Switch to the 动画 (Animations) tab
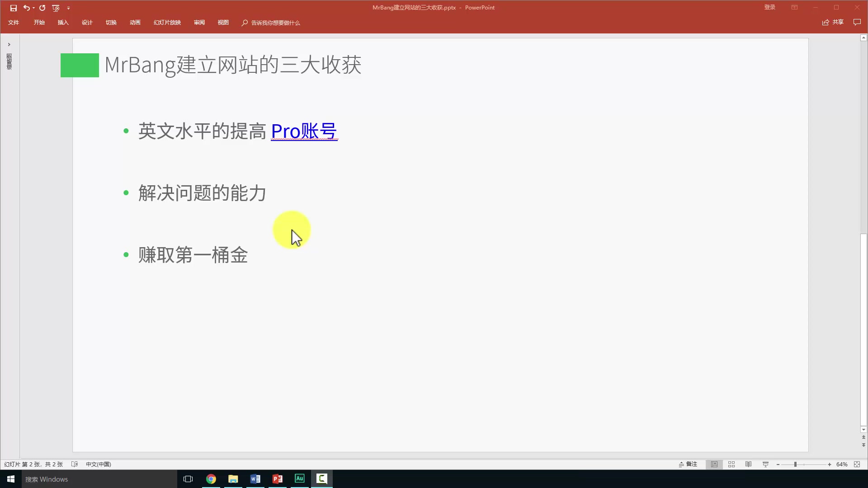Image resolution: width=868 pixels, height=488 pixels. 135,22
